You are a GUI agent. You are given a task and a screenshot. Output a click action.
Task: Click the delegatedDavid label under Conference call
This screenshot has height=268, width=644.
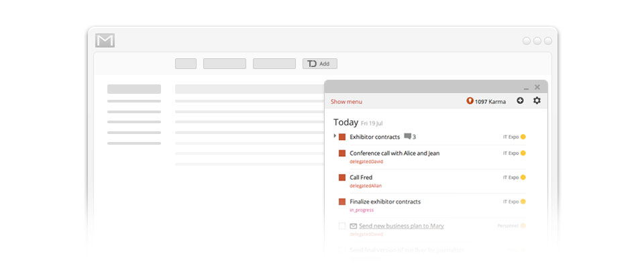click(x=366, y=161)
